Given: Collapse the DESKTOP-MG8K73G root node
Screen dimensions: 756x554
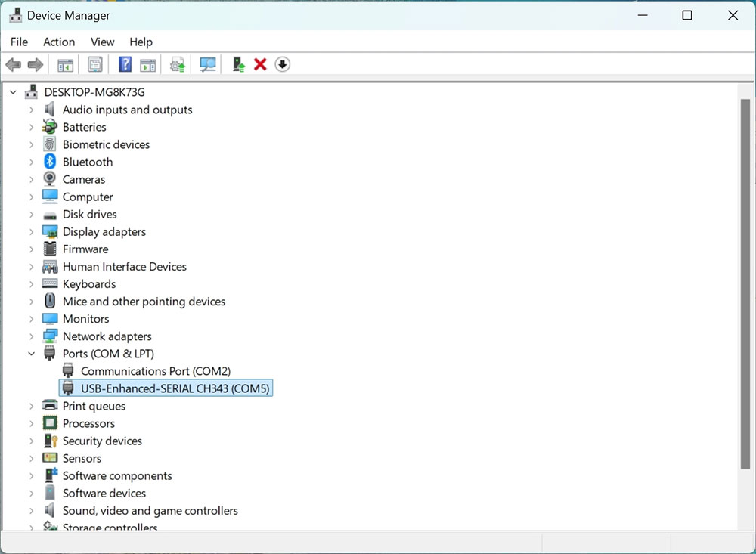Looking at the screenshot, I should [13, 91].
